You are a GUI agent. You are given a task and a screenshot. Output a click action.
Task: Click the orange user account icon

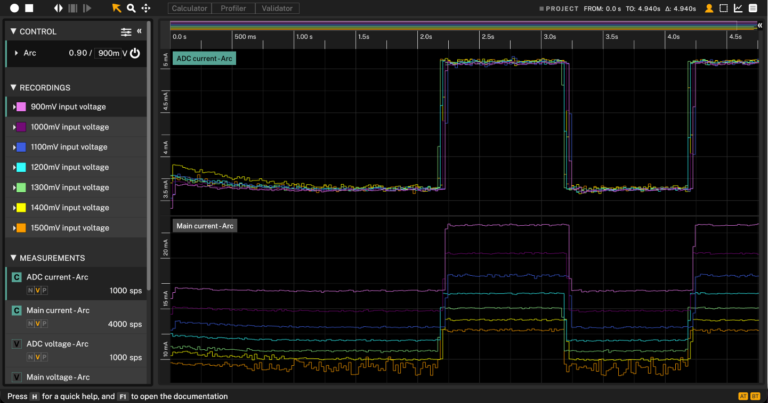tap(709, 8)
